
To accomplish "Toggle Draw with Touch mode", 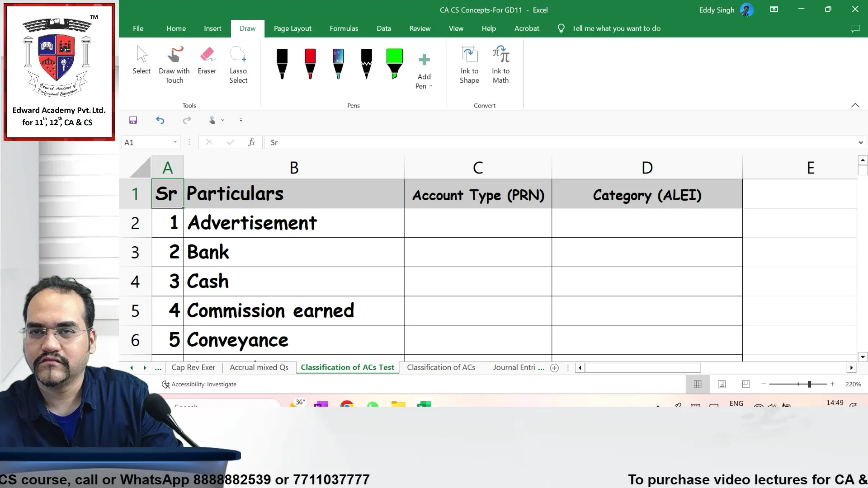I will (174, 63).
